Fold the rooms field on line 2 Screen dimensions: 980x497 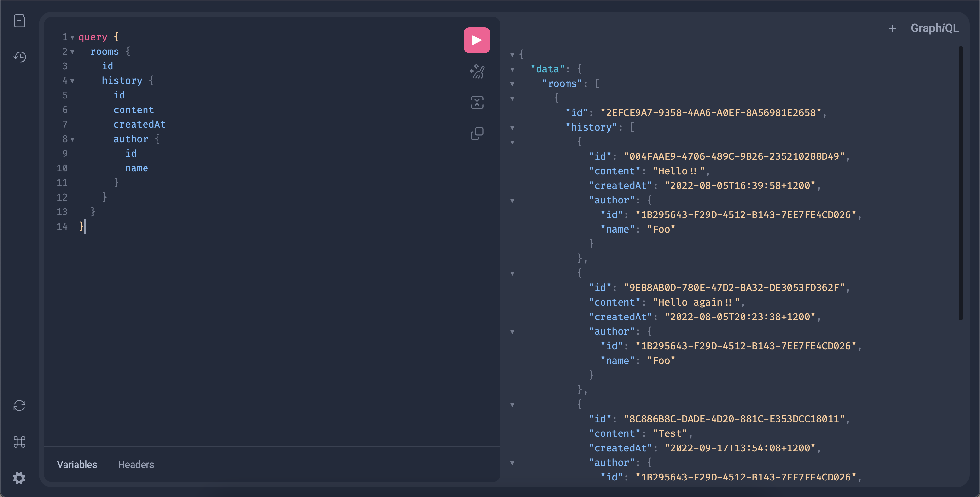(72, 52)
